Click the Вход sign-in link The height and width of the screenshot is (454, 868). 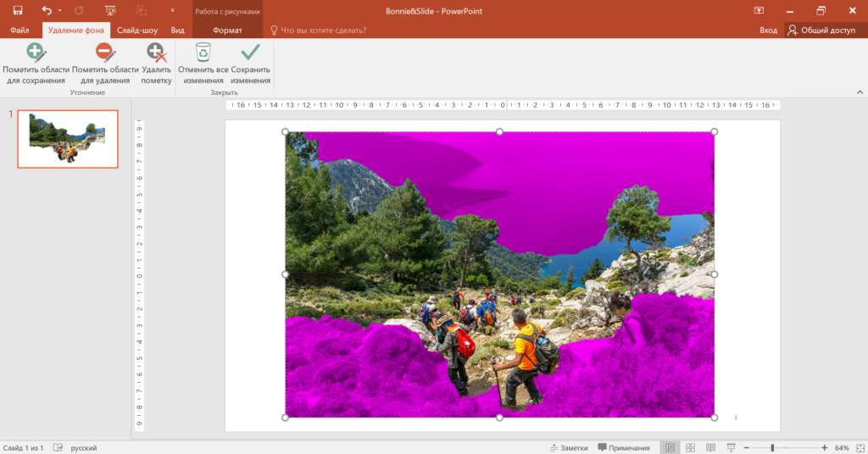pyautogui.click(x=768, y=30)
